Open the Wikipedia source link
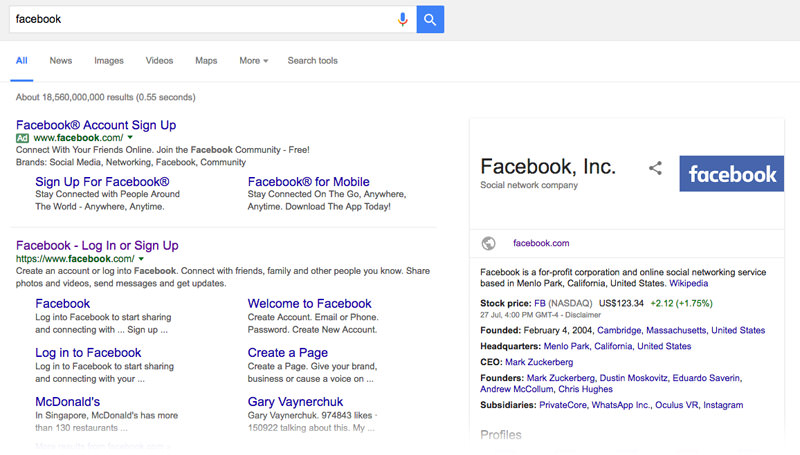 tap(688, 283)
